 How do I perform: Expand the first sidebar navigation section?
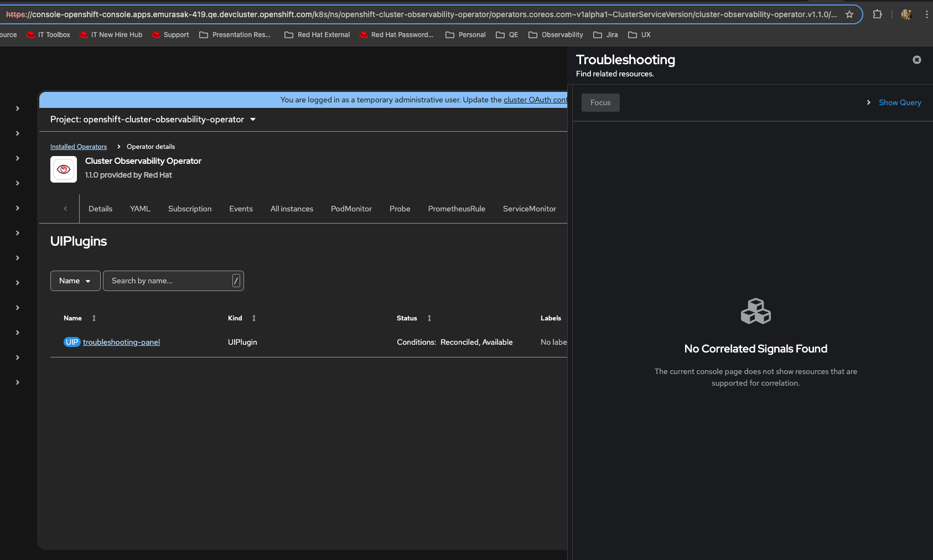coord(18,108)
